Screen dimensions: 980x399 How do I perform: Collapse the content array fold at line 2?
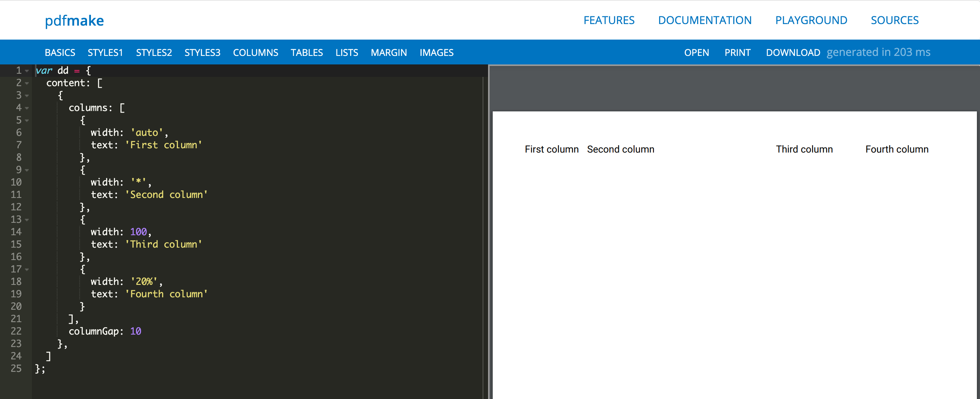coord(27,83)
